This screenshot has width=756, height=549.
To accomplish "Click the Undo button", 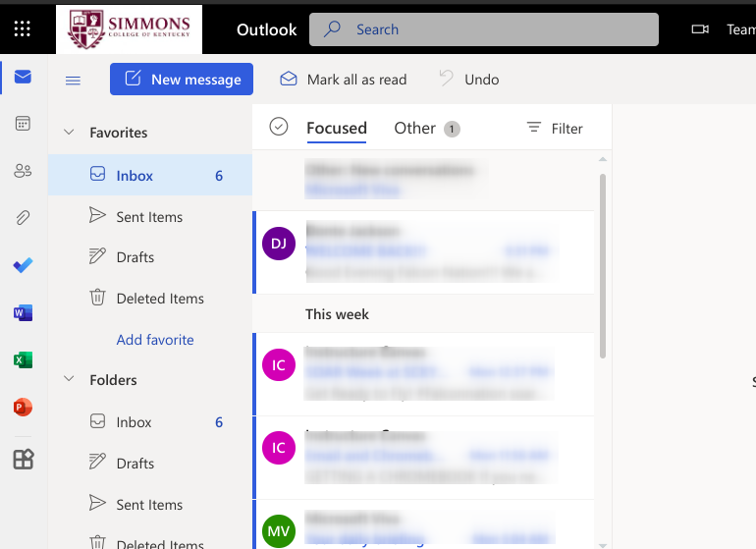I will pyautogui.click(x=468, y=80).
